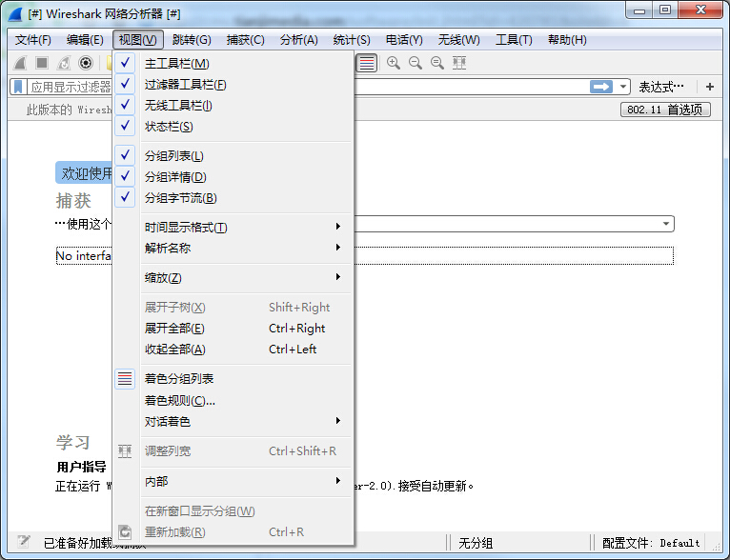This screenshot has height=560, width=730.
Task: Expand 时间显示格式(T) submenu
Action: point(233,227)
